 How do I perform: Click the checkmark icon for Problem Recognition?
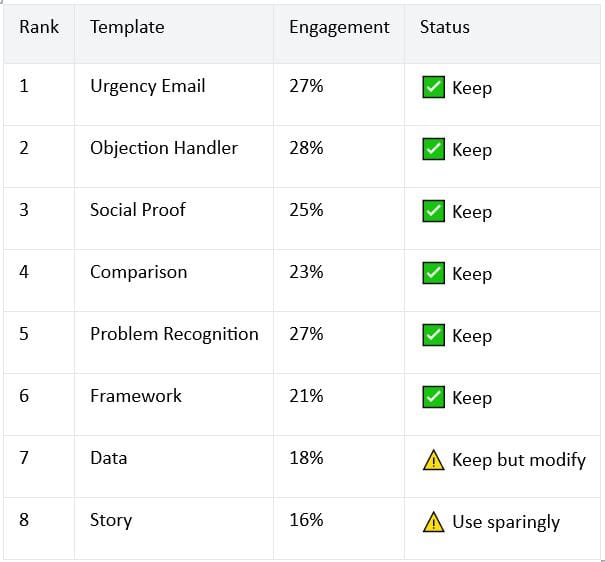(x=433, y=335)
